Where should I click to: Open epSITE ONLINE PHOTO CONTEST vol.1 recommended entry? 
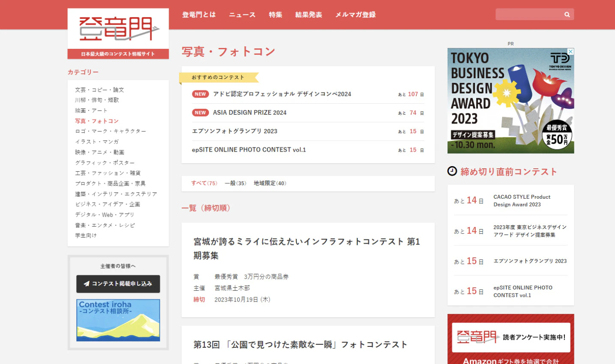(249, 150)
